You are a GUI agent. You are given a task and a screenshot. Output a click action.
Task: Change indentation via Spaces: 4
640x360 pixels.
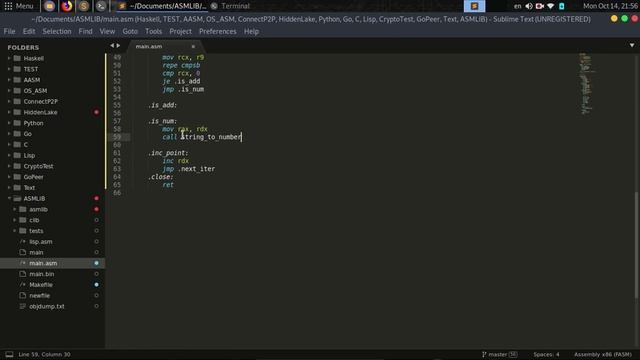coord(546,354)
